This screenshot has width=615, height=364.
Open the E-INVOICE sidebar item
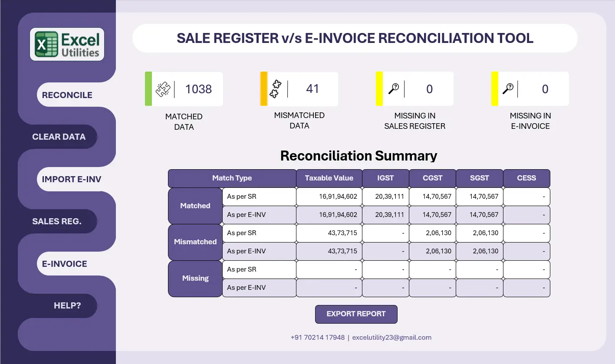tap(65, 264)
